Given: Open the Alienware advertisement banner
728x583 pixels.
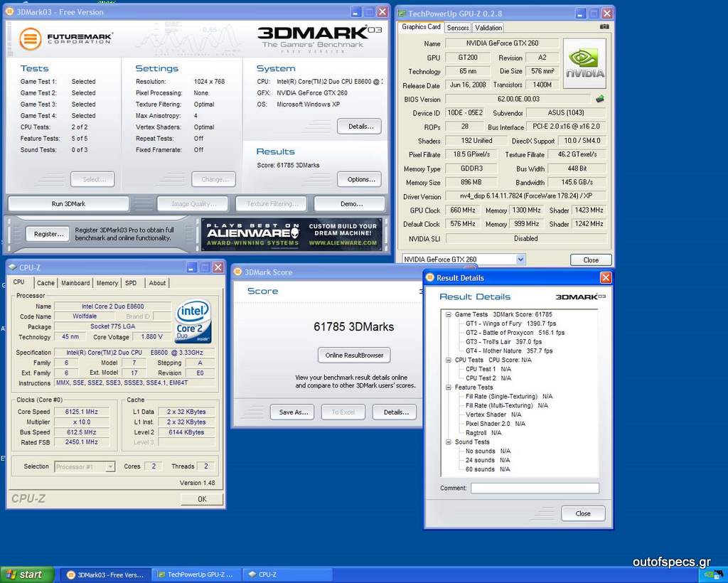Looking at the screenshot, I should point(291,234).
